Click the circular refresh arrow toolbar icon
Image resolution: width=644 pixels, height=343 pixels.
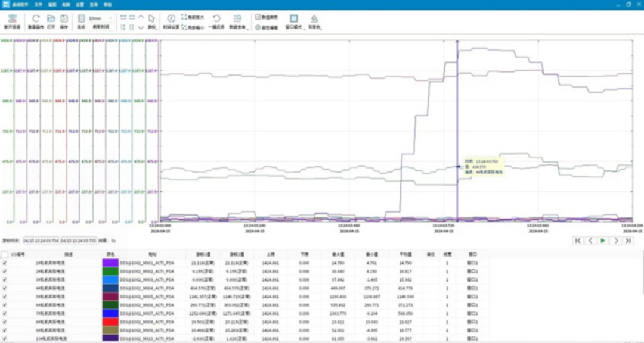click(x=36, y=18)
